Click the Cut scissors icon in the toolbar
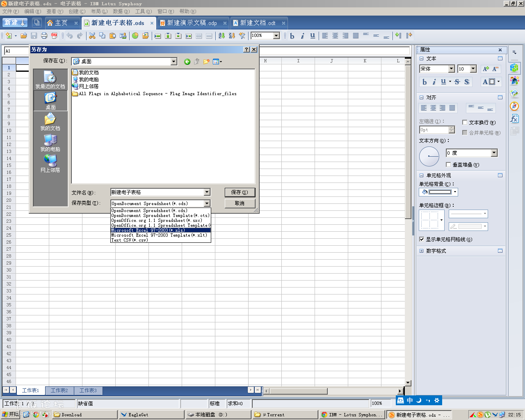Viewport: 525px width, 420px height. pos(92,36)
